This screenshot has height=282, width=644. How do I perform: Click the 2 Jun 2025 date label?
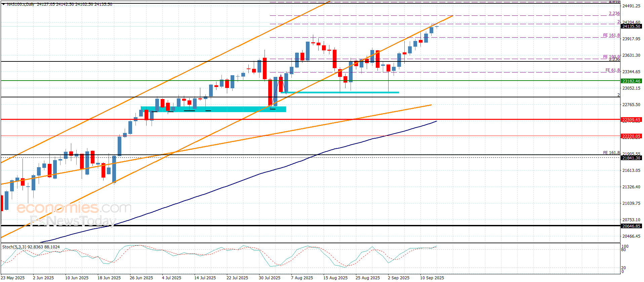pos(43,278)
